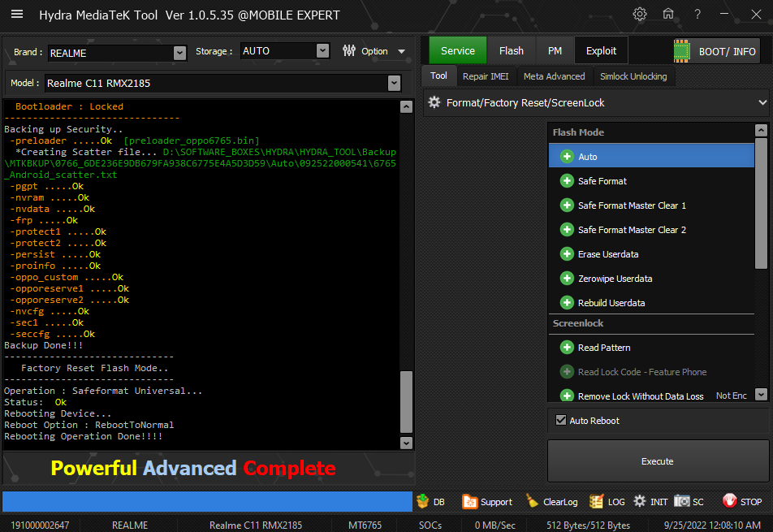Screen dimensions: 773x532
Task: Click the INIT gear icon
Action: (639, 501)
